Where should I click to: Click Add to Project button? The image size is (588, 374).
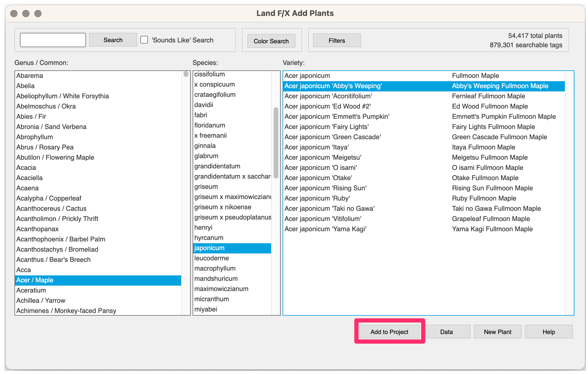(389, 332)
